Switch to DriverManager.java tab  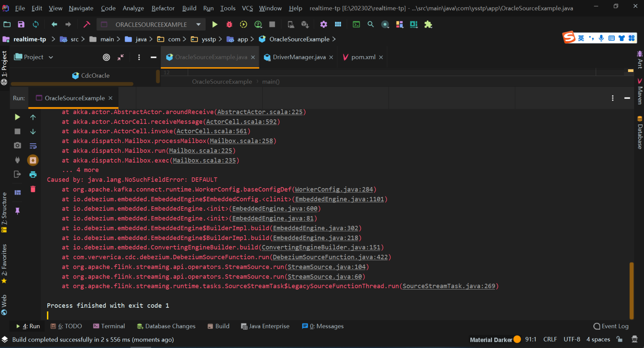click(x=299, y=57)
